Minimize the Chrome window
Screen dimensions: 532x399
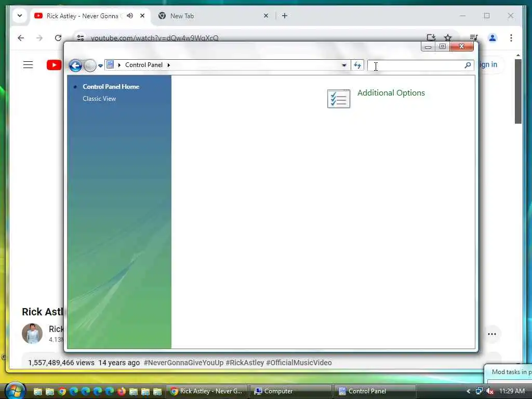tap(462, 16)
